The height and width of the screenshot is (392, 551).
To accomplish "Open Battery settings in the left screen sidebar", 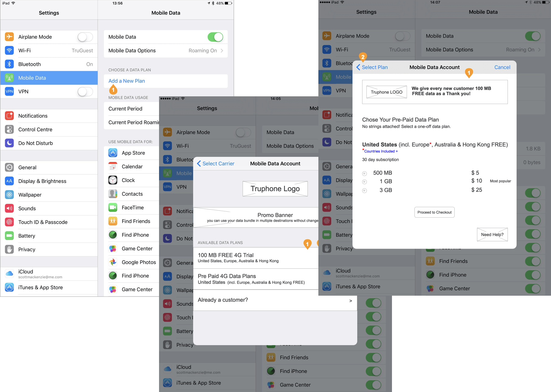I will coord(49,236).
